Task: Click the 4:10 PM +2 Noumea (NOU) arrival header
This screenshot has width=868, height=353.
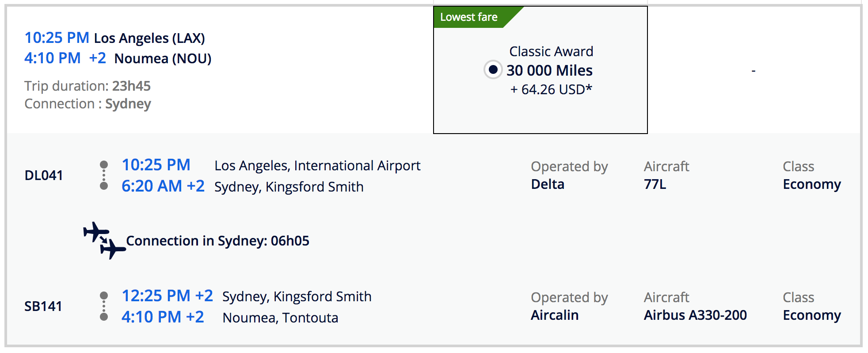Action: (118, 58)
